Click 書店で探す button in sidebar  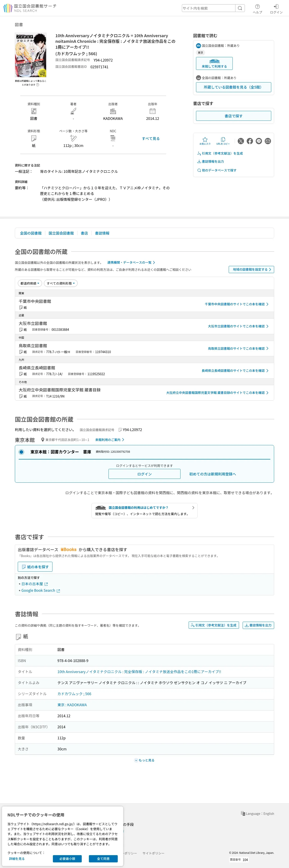(233, 116)
